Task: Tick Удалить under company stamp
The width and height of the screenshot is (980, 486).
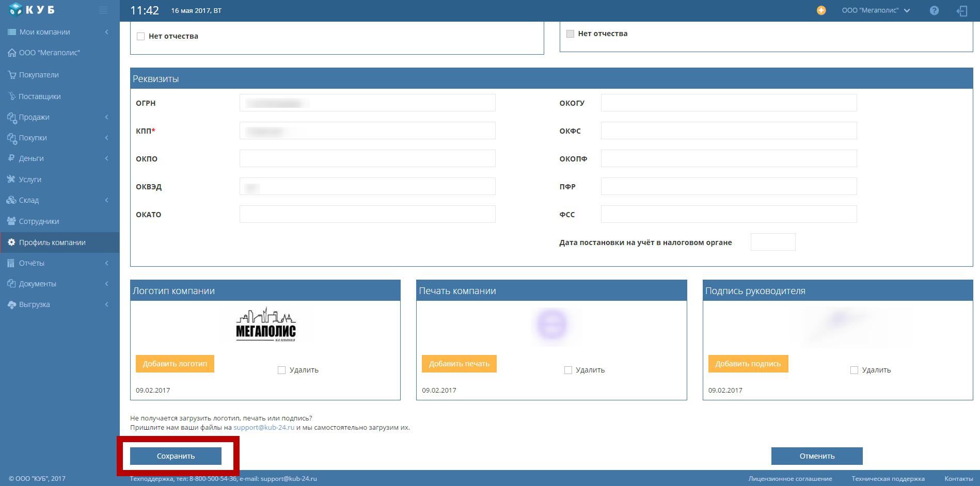Action: click(568, 370)
